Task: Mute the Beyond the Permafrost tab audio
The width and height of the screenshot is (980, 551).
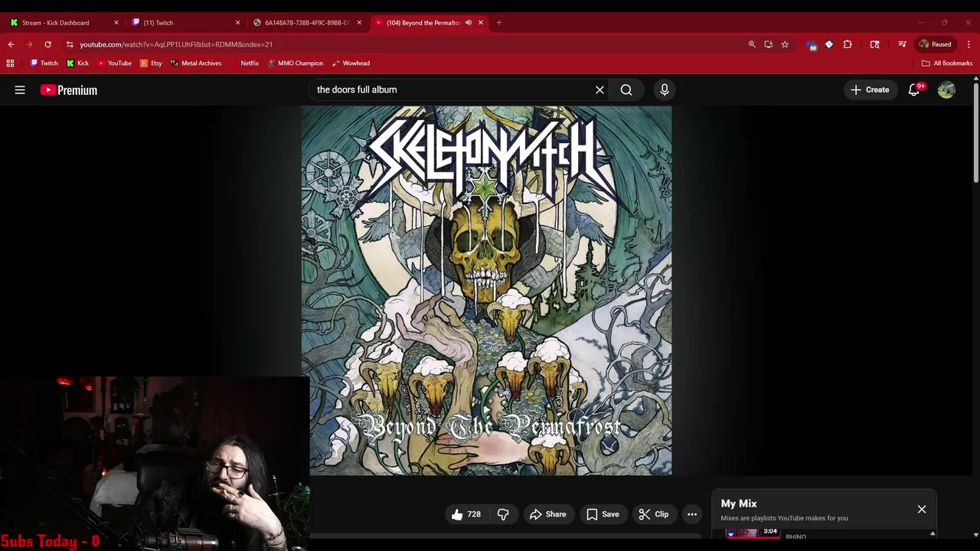Action: point(469,23)
